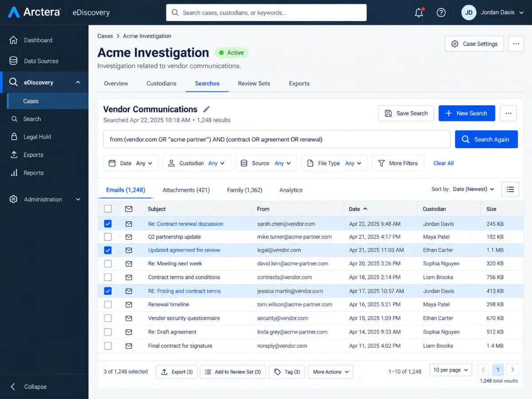Start a New Search
Image resolution: width=532 pixels, height=399 pixels.
[x=466, y=113]
